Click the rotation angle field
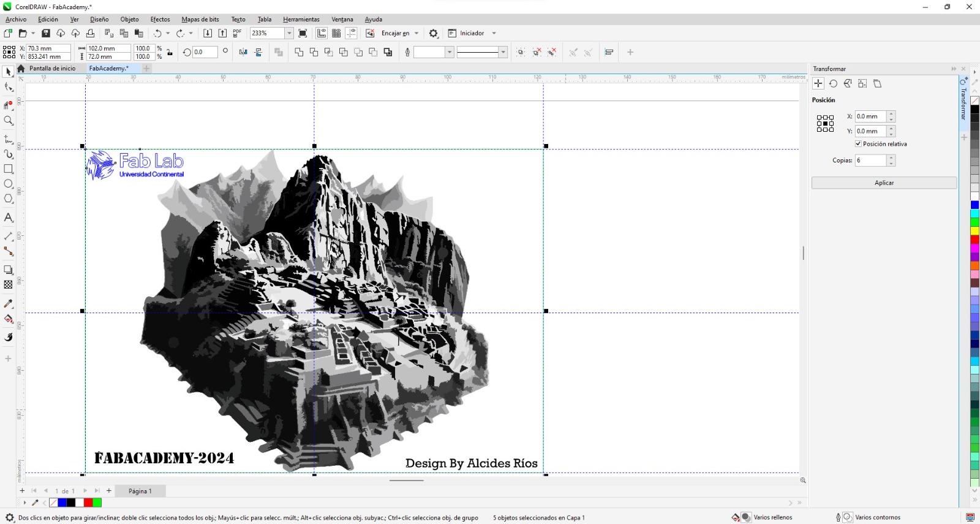Viewport: 980px width, 524px height. 205,52
